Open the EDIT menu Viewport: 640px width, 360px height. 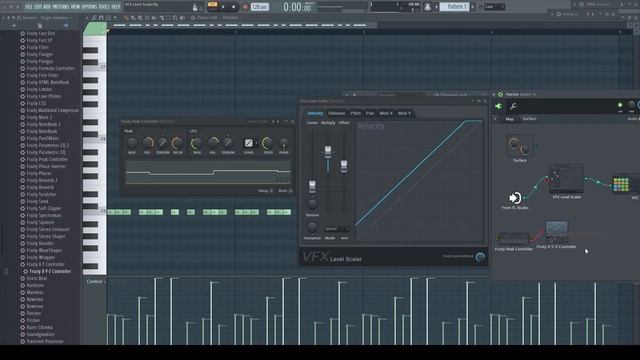pos(38,7)
